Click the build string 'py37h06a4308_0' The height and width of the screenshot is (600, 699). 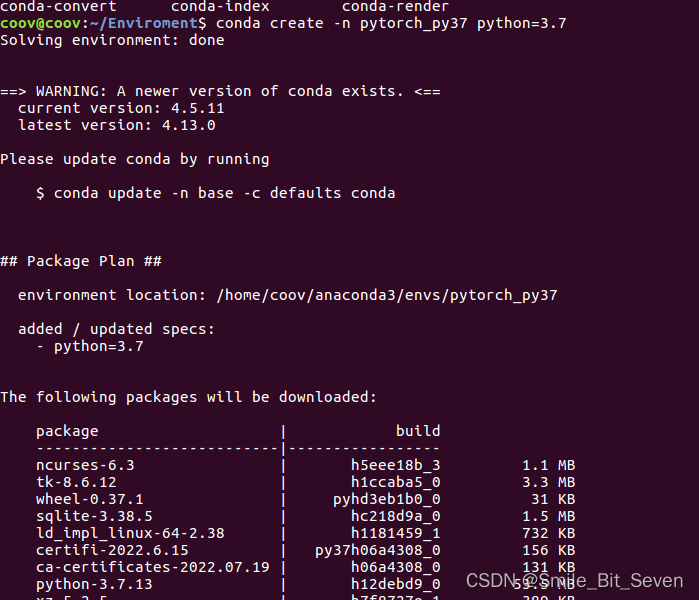[378, 550]
